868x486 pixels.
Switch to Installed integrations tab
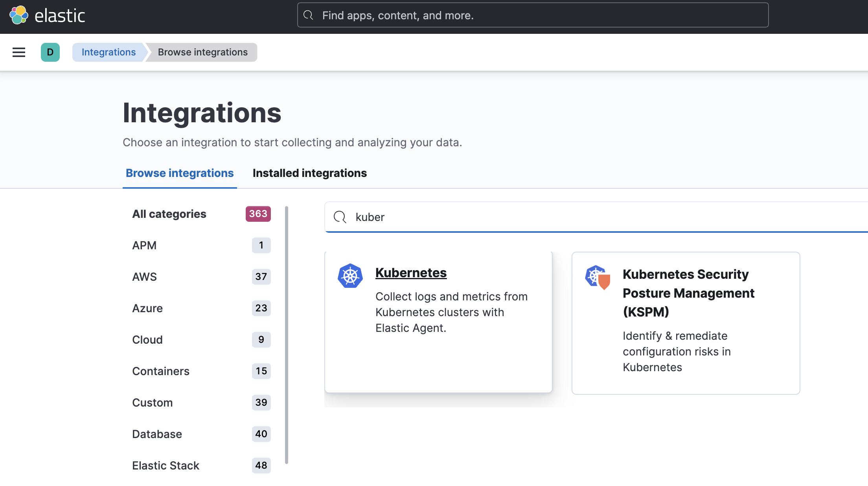309,173
